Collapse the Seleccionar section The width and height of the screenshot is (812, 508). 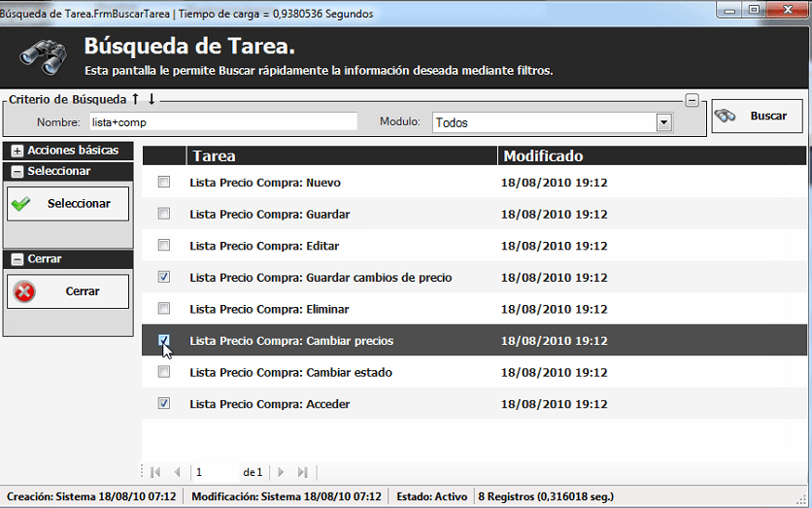(x=17, y=172)
